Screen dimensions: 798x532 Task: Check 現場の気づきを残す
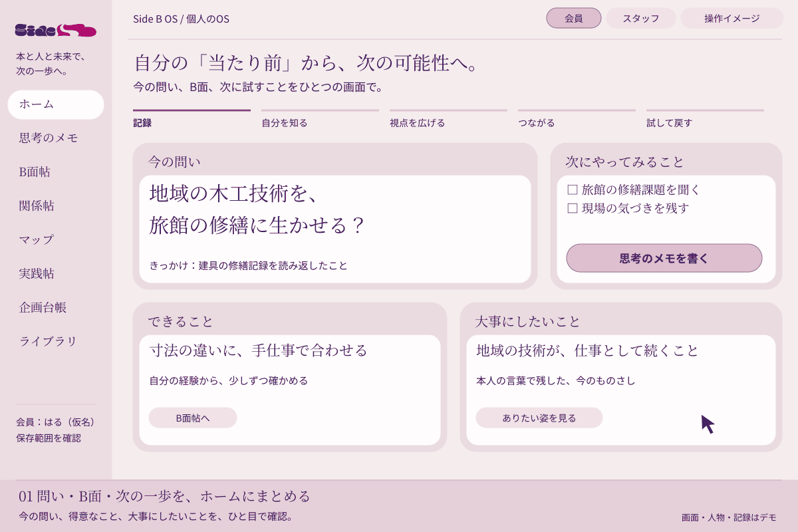(572, 209)
